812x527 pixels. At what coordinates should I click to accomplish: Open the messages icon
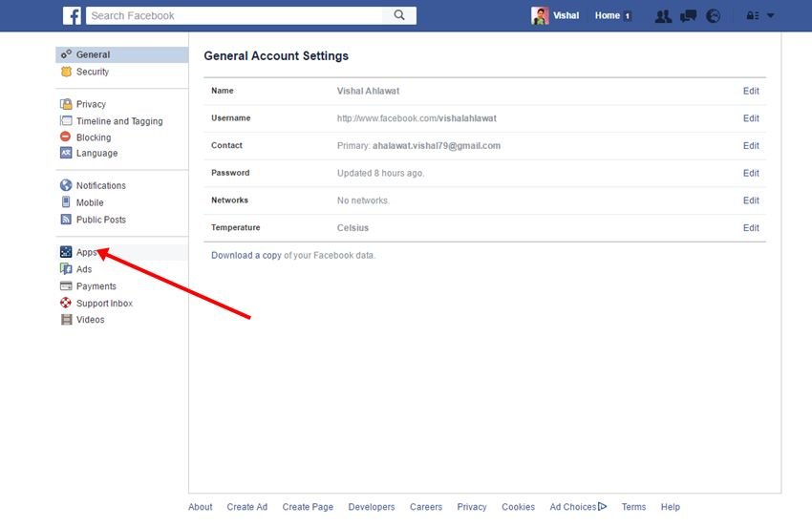(x=688, y=16)
